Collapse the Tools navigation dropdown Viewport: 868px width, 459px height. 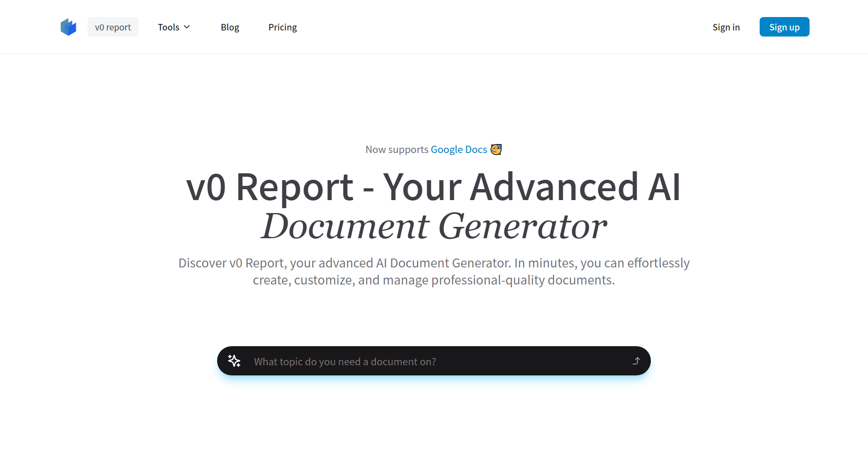[174, 27]
